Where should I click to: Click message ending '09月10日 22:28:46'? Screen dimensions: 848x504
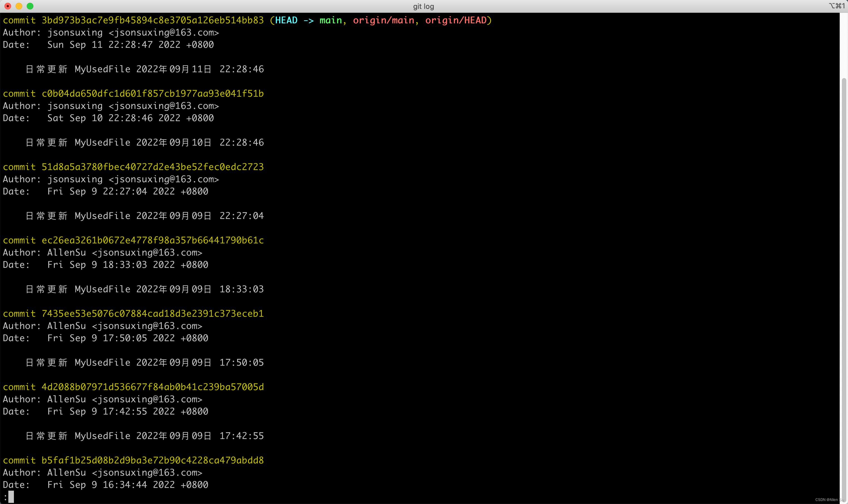pos(145,143)
